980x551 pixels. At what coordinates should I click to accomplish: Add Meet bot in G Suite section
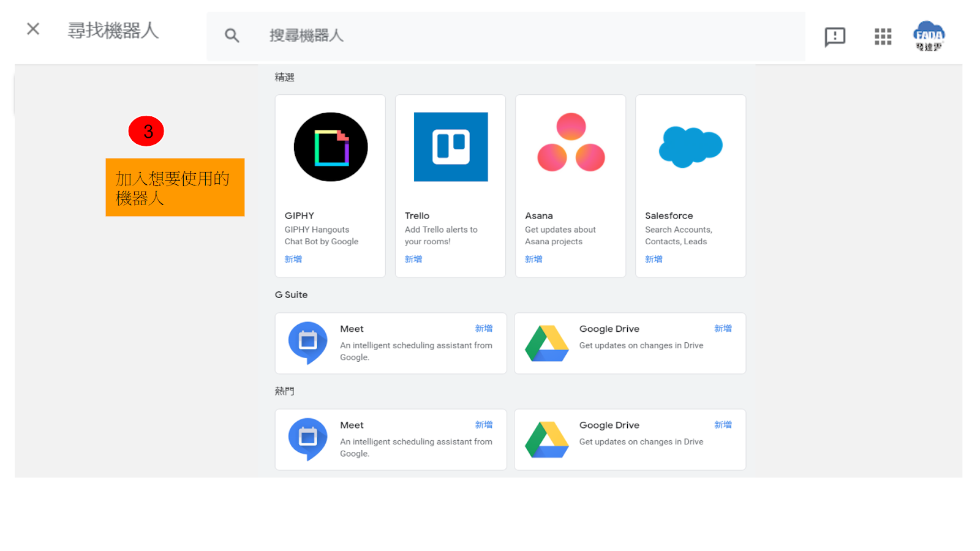pos(484,329)
